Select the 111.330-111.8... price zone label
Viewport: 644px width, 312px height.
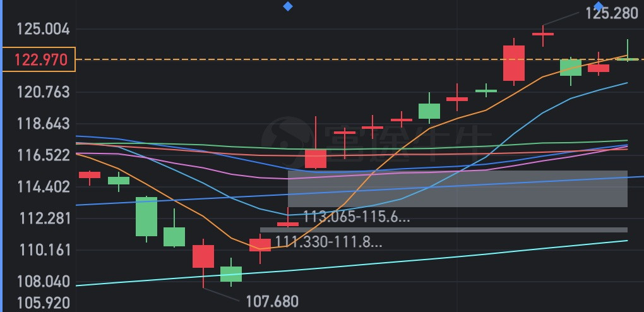[x=328, y=242]
